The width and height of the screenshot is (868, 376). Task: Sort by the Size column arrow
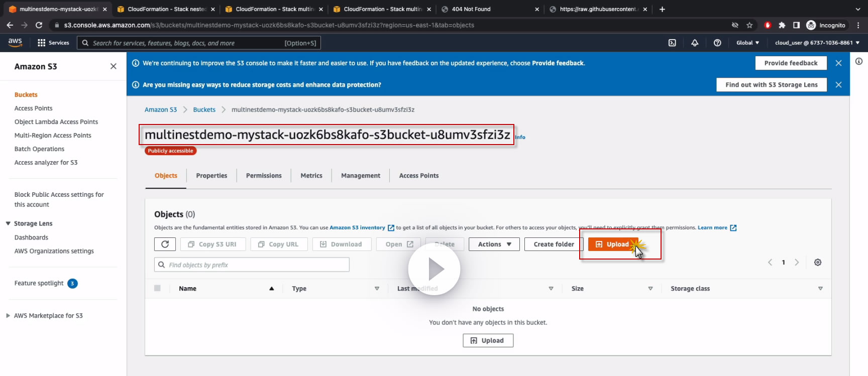(x=650, y=289)
